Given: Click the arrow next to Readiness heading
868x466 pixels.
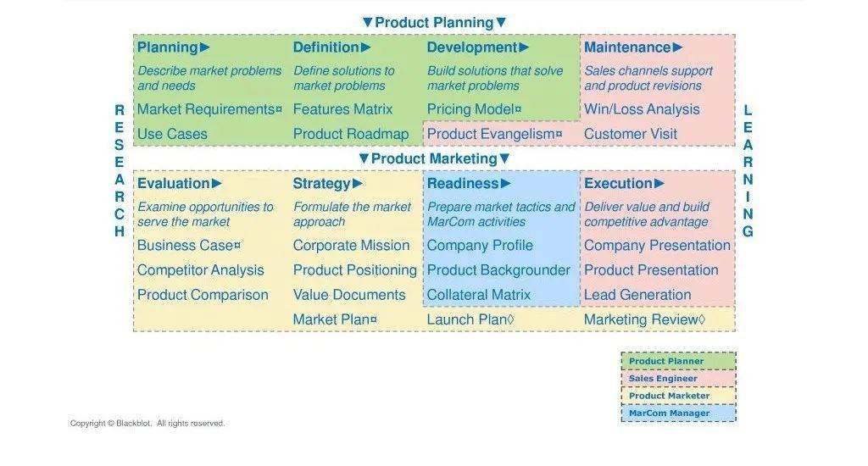Looking at the screenshot, I should 505,183.
